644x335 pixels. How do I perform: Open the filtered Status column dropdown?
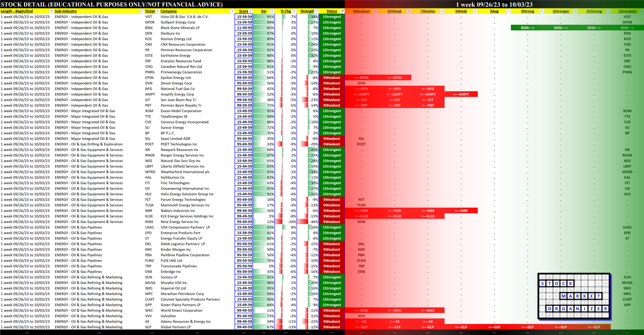tap(342, 11)
